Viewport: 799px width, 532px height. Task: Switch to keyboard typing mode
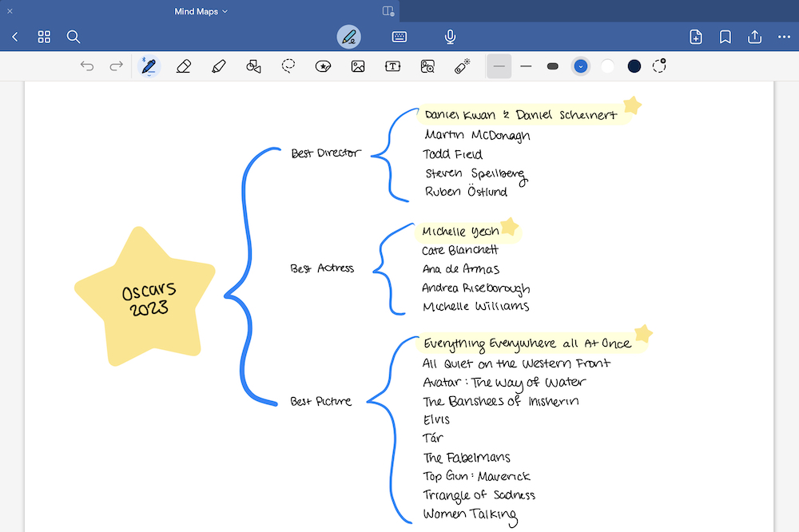(x=399, y=37)
